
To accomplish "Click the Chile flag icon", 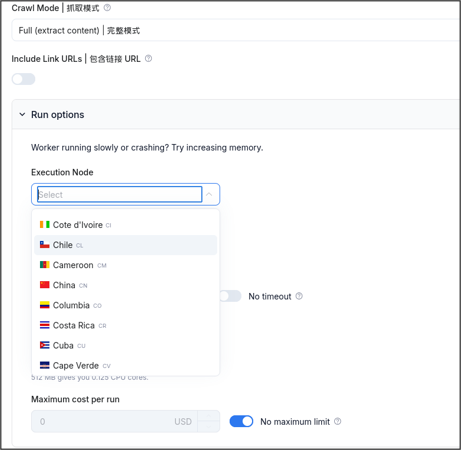I will 45,245.
